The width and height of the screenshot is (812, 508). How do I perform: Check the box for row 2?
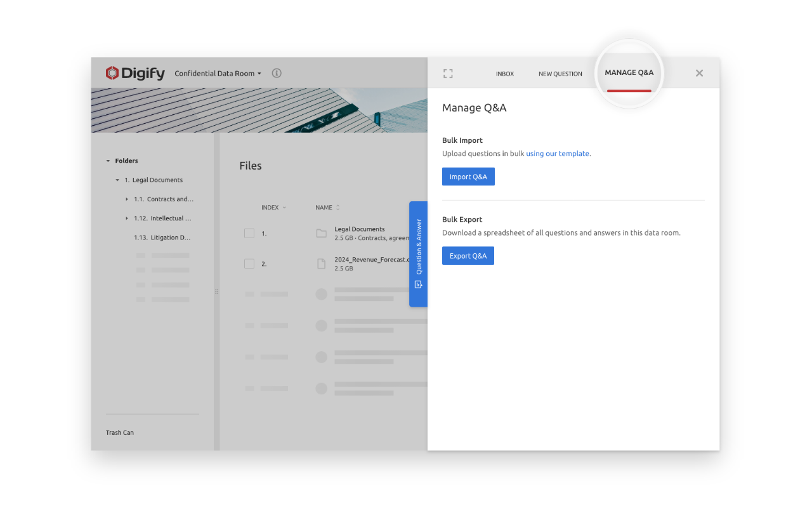point(249,264)
